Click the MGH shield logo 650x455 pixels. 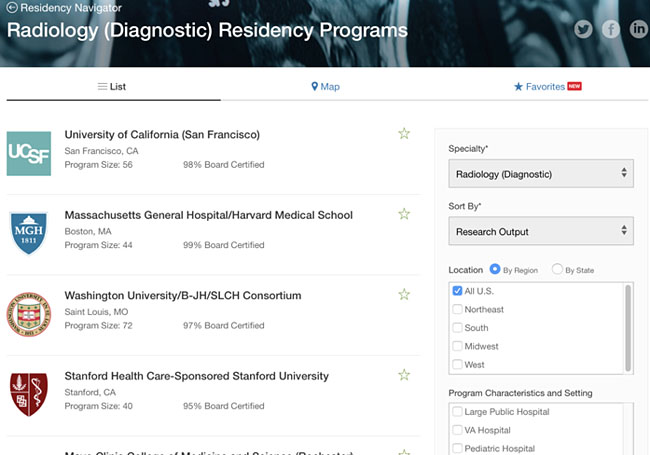pyautogui.click(x=29, y=233)
